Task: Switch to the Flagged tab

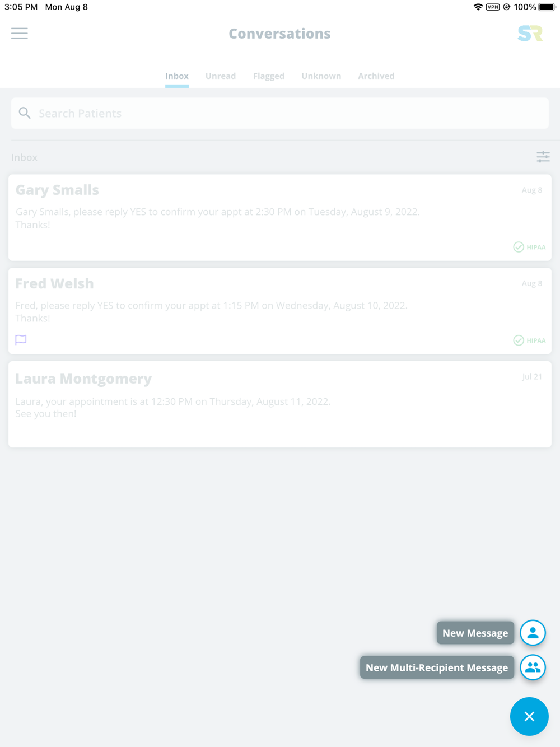Action: 269,76
